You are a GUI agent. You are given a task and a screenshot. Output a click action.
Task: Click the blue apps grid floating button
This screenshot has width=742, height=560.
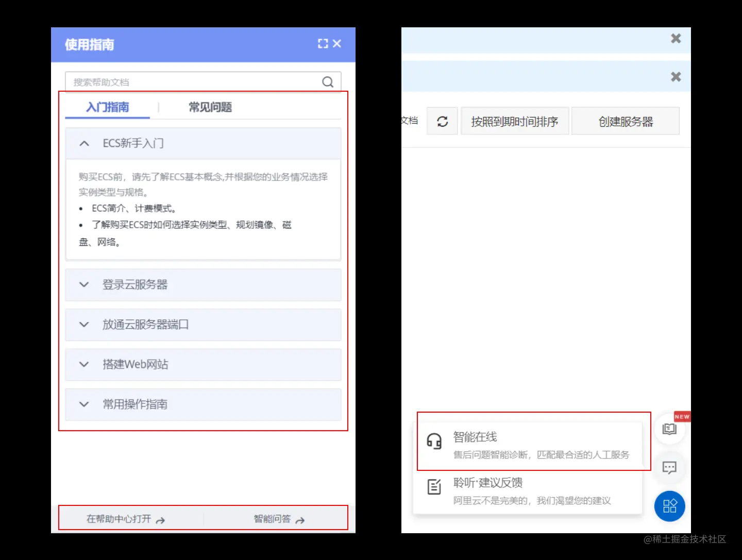pos(669,506)
